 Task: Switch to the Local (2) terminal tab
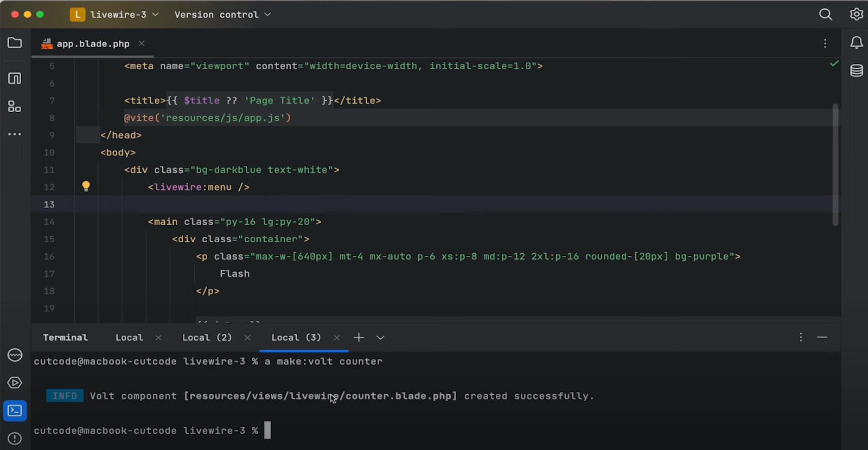[207, 338]
